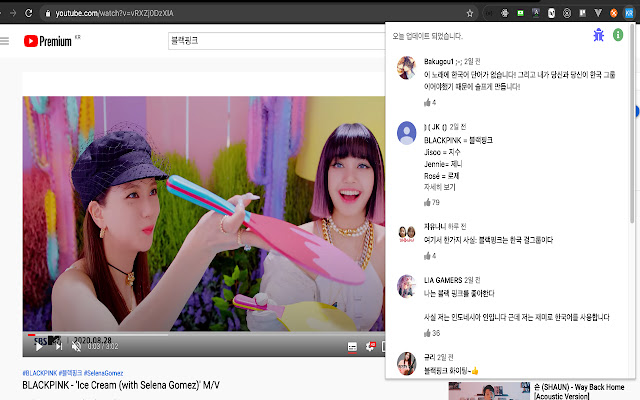Open SHAUN Way Back Home suggested video
The image size is (640, 400).
(579, 391)
